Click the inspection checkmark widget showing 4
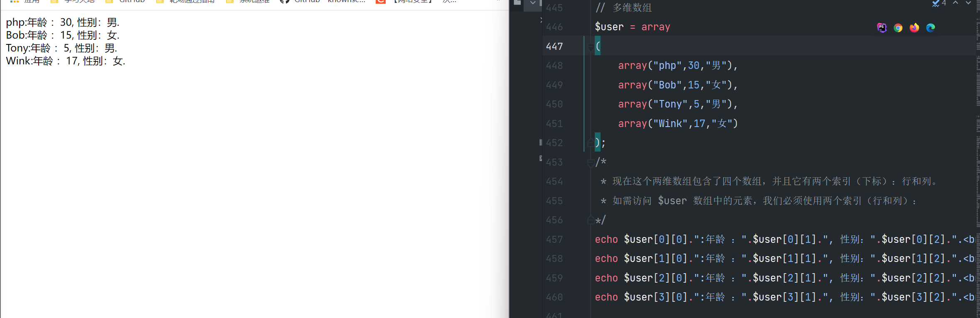 point(939,3)
